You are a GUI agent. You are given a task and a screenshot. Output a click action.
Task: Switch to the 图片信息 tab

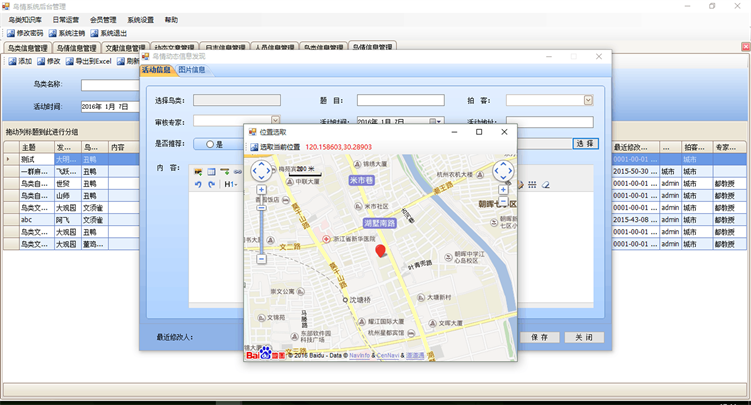click(192, 70)
